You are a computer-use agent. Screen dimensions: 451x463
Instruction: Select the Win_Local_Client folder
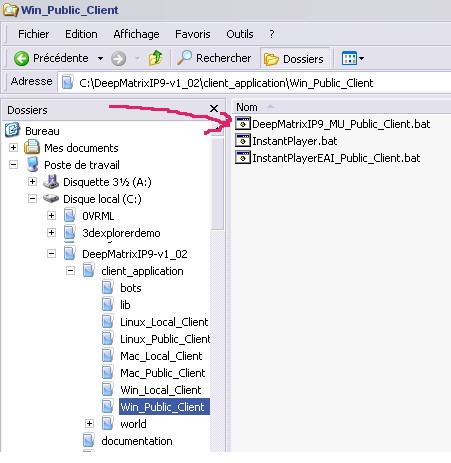click(161, 390)
